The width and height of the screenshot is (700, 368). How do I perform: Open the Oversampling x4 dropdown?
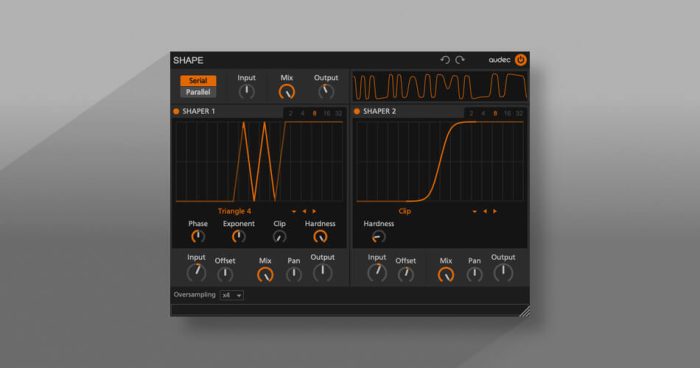tap(232, 295)
